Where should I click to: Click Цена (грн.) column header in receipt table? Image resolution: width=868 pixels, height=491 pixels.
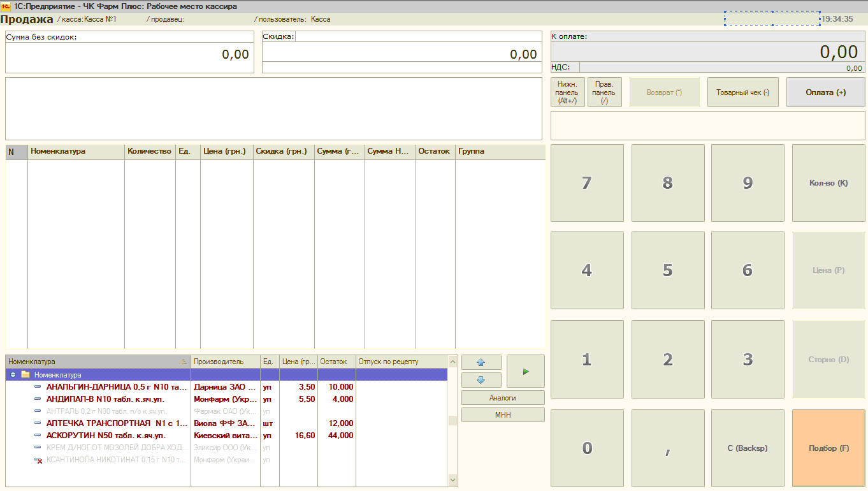click(x=227, y=152)
